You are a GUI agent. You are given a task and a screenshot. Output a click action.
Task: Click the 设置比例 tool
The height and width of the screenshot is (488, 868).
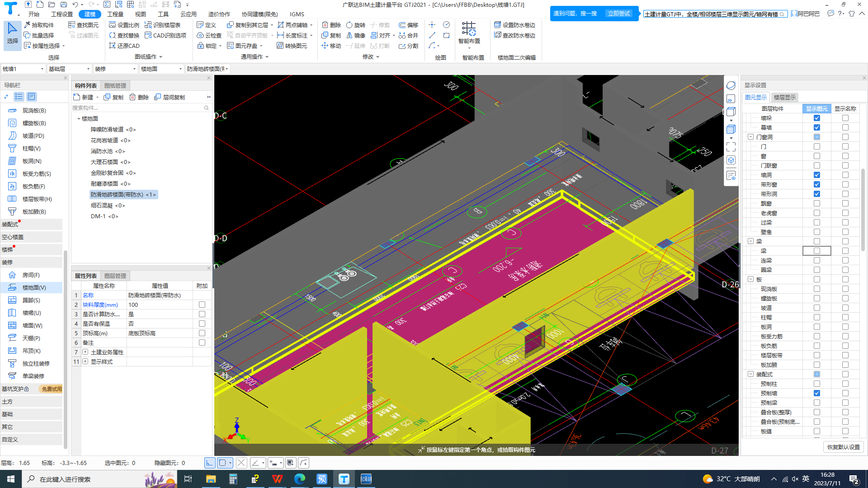point(124,25)
